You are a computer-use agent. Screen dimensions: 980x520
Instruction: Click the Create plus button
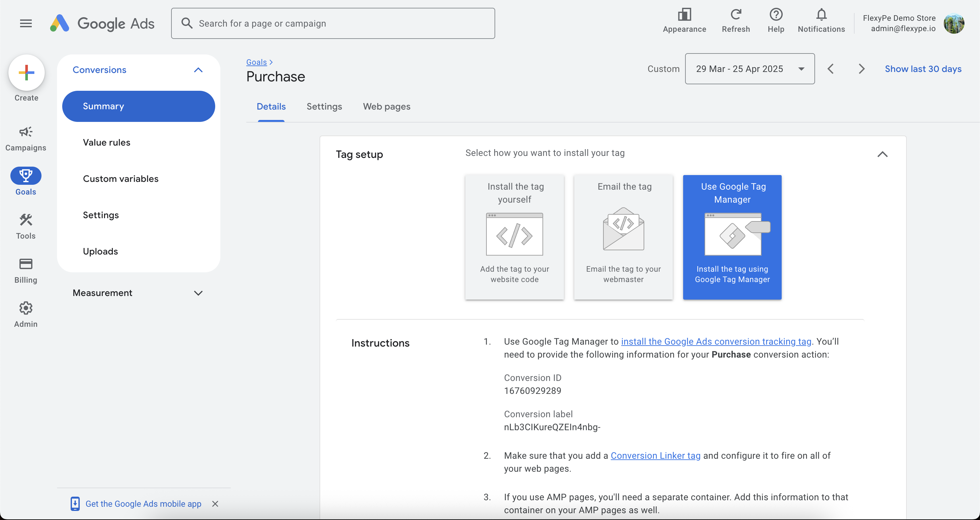coord(26,73)
